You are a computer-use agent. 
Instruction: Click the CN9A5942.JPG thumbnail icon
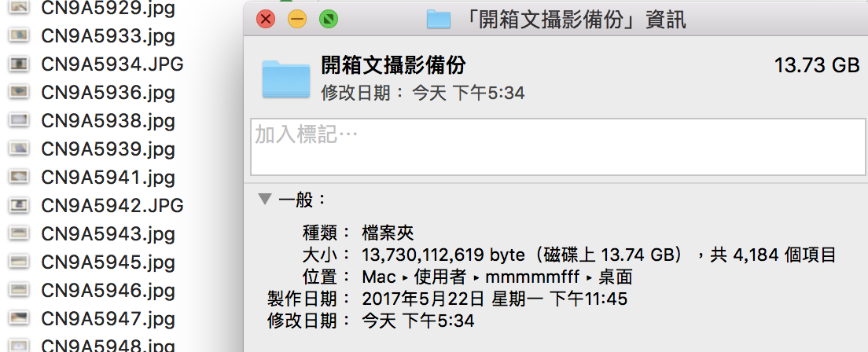click(20, 206)
